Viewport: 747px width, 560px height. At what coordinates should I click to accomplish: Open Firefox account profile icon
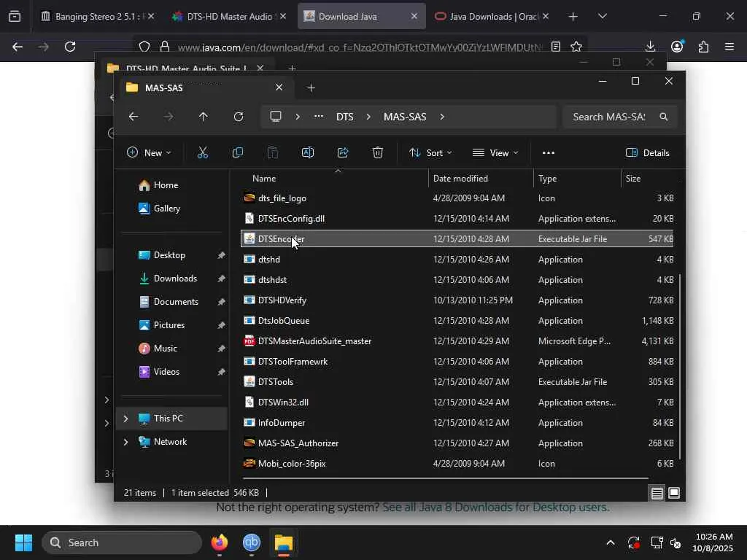tap(677, 46)
